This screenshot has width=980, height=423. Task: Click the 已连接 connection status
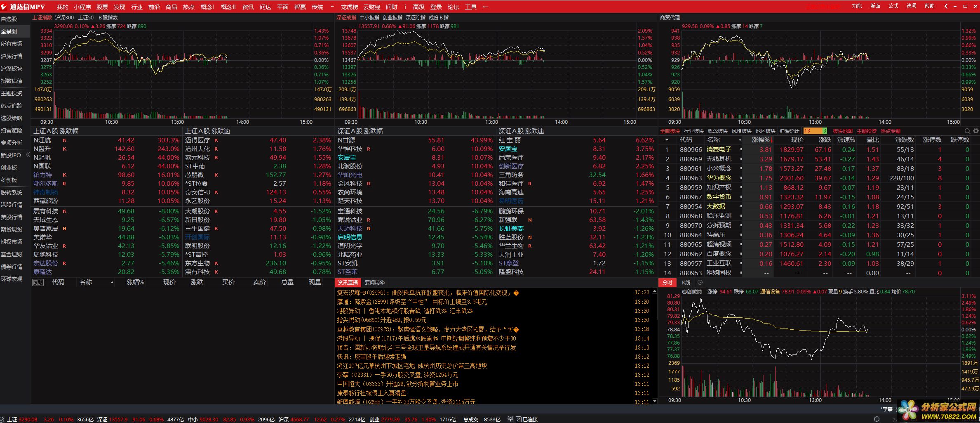[530, 419]
